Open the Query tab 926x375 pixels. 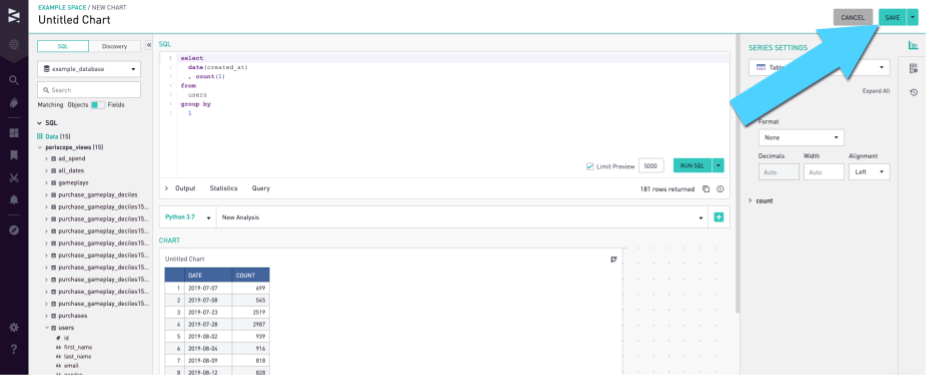coord(260,188)
